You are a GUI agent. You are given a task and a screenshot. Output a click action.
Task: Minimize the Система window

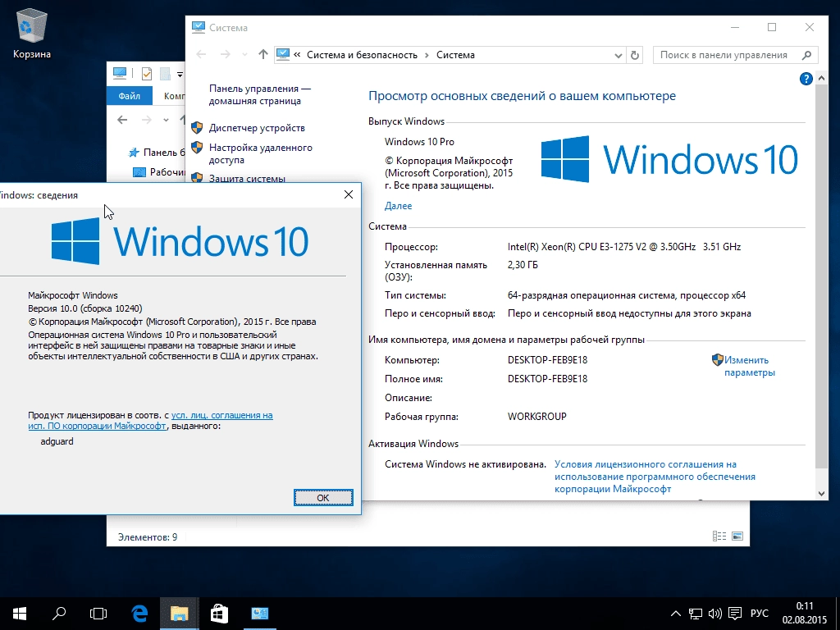[735, 27]
